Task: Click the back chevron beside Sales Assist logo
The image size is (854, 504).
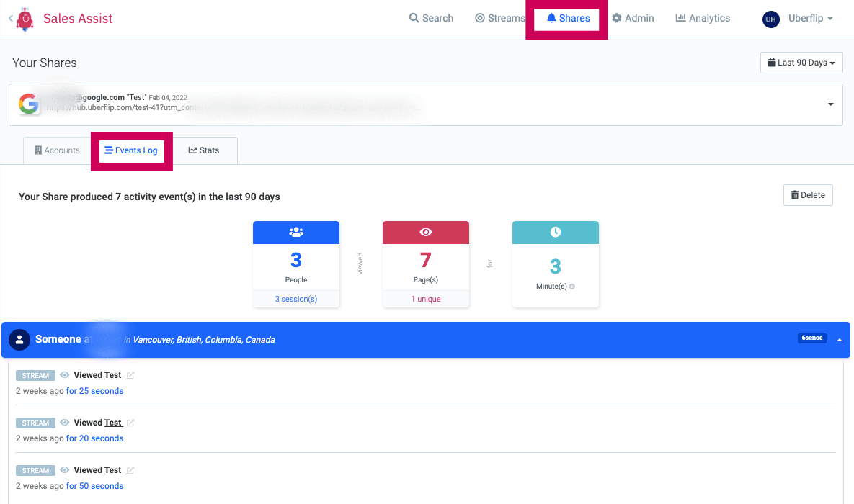Action: point(11,19)
